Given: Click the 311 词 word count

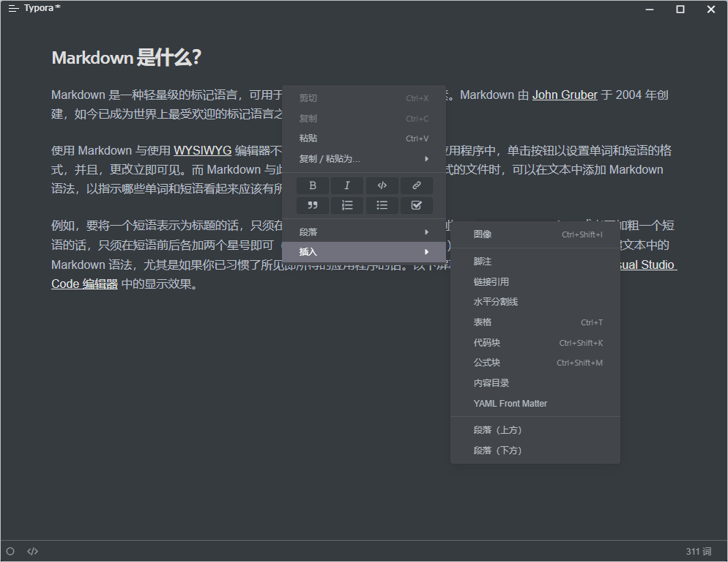Looking at the screenshot, I should pos(698,551).
